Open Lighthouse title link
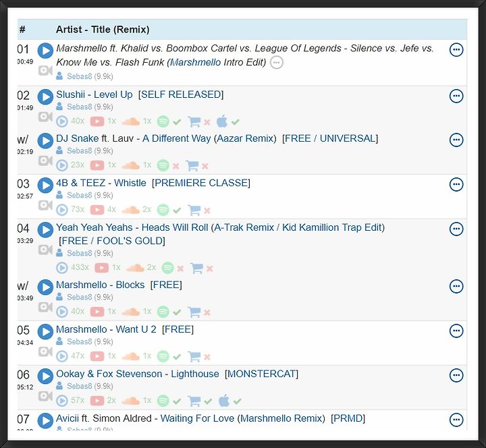The height and width of the screenshot is (448, 486). coord(195,374)
